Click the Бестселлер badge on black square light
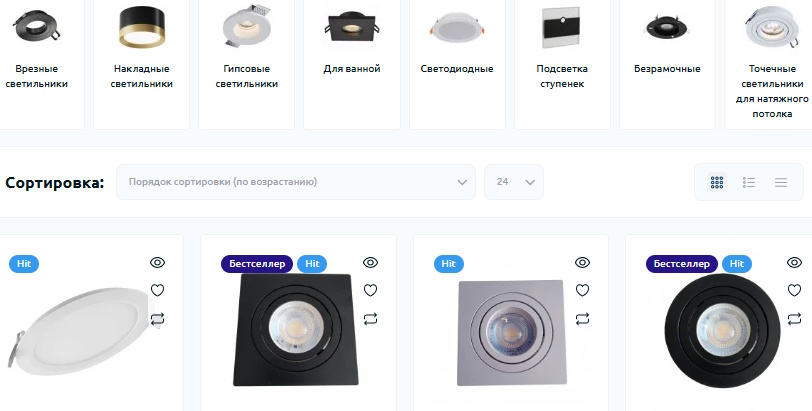 click(257, 264)
